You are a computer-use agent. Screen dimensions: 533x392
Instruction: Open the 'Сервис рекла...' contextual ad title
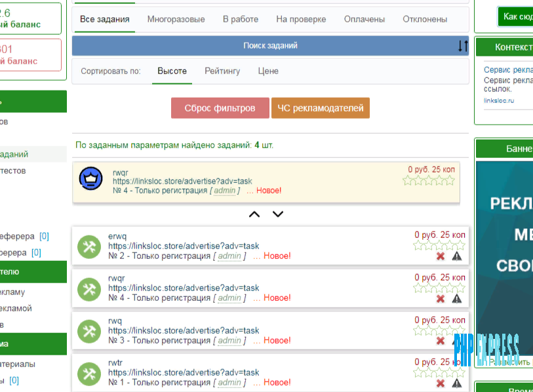508,69
